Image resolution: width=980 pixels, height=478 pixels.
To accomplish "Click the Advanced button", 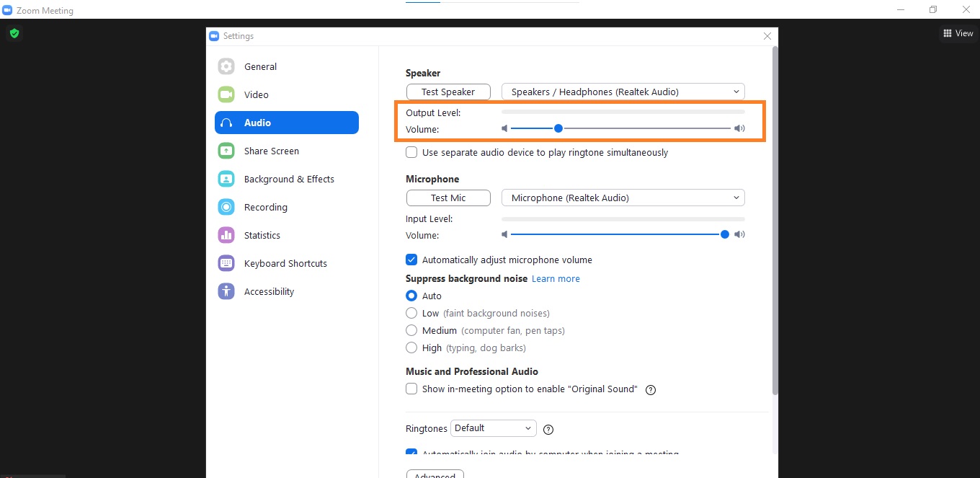I will 435,474.
